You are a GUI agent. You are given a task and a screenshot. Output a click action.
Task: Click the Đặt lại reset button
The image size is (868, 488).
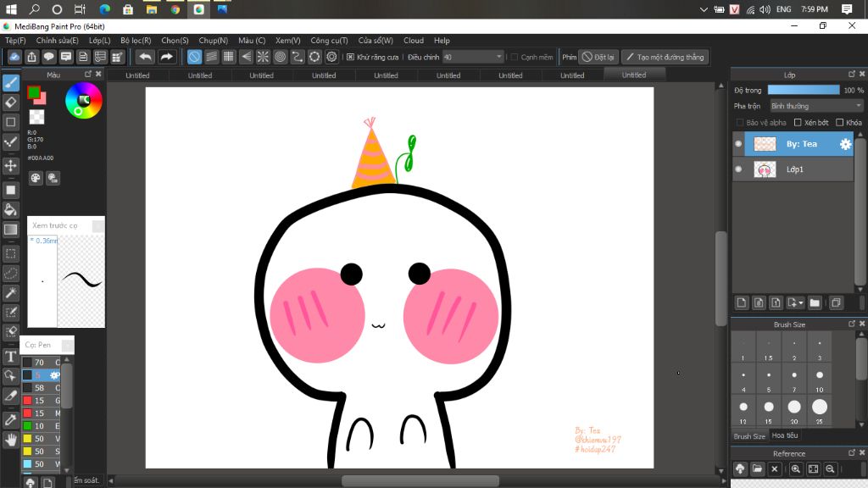(598, 57)
